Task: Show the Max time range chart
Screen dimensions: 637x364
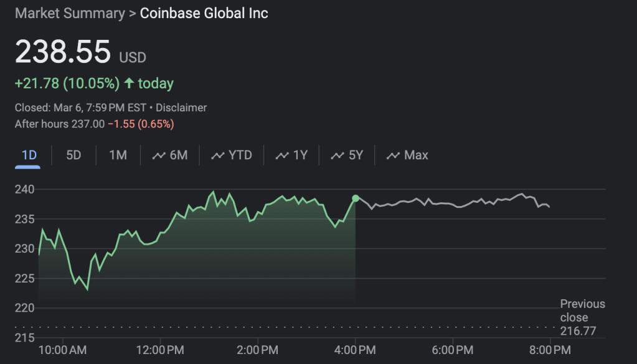Action: tap(408, 155)
